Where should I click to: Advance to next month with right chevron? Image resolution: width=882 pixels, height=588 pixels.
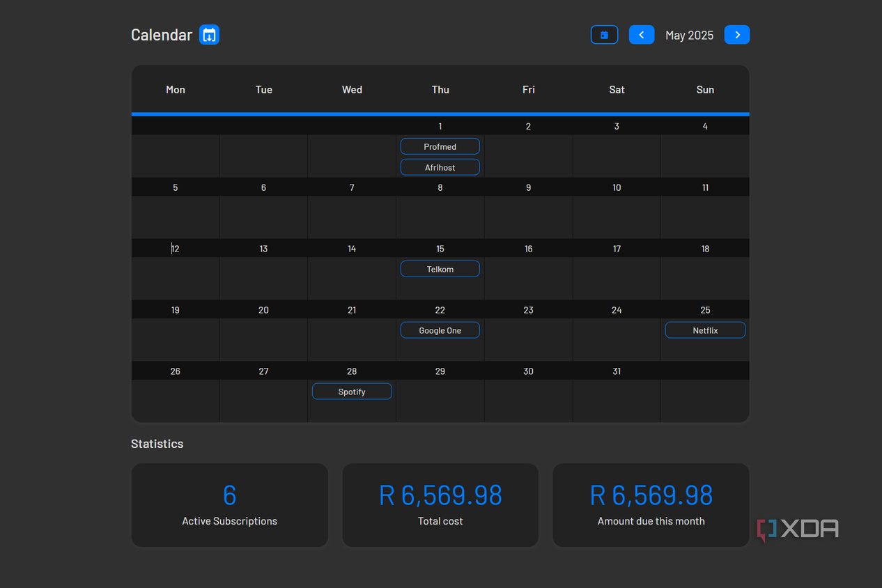pyautogui.click(x=737, y=35)
